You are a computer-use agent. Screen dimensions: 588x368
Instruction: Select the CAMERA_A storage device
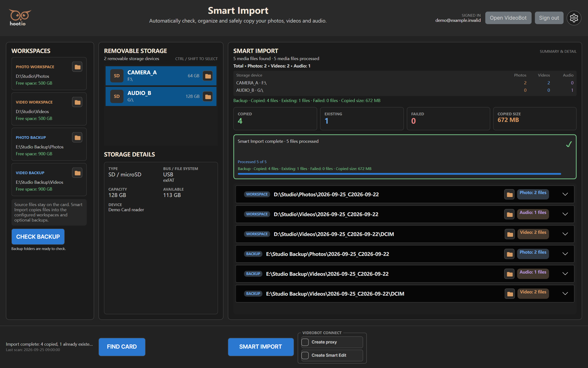tap(161, 76)
